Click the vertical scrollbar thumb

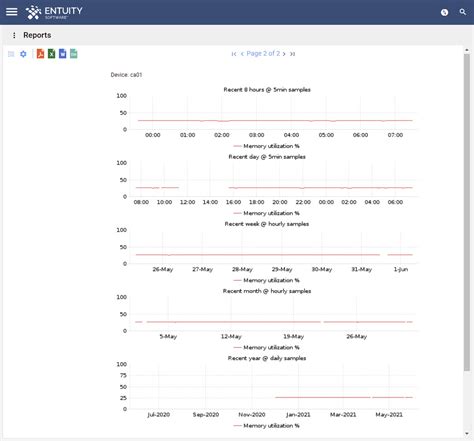click(x=467, y=212)
